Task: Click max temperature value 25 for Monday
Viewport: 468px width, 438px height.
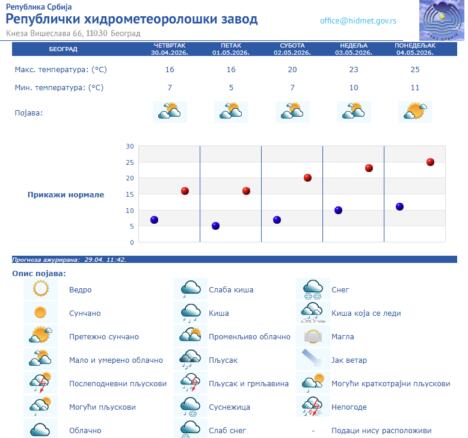Action: pyautogui.click(x=415, y=69)
